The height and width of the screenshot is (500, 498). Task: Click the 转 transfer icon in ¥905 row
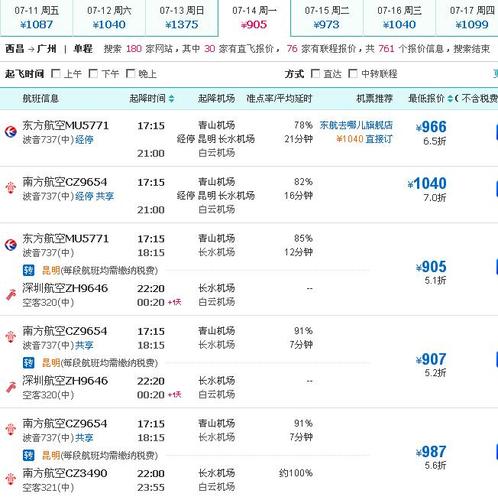point(29,270)
